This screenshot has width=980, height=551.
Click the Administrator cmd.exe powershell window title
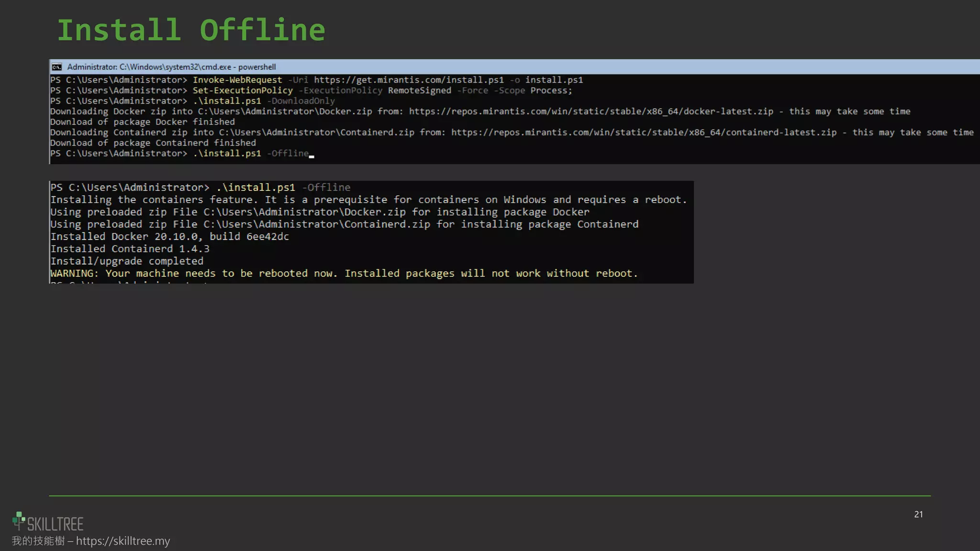(171, 67)
